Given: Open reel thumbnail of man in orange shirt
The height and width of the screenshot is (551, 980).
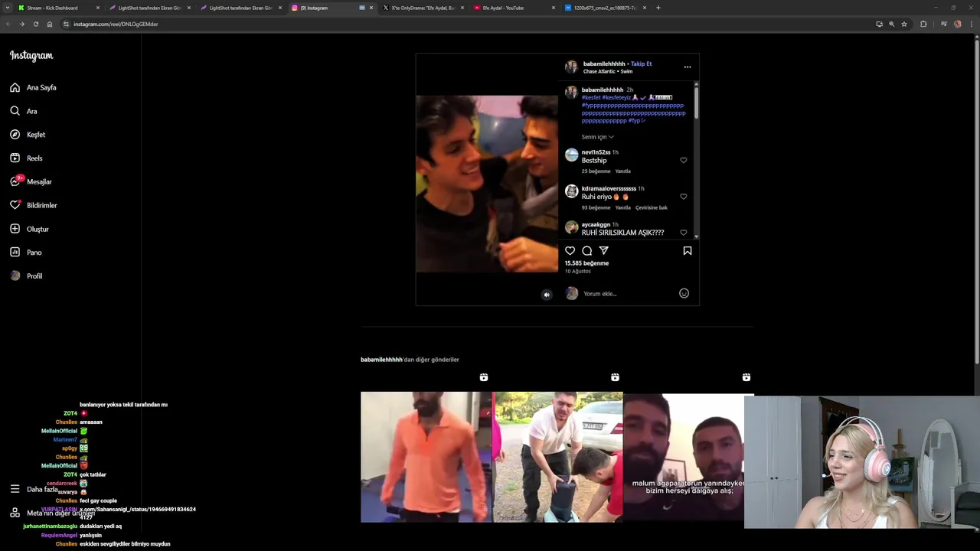Looking at the screenshot, I should click(x=426, y=458).
